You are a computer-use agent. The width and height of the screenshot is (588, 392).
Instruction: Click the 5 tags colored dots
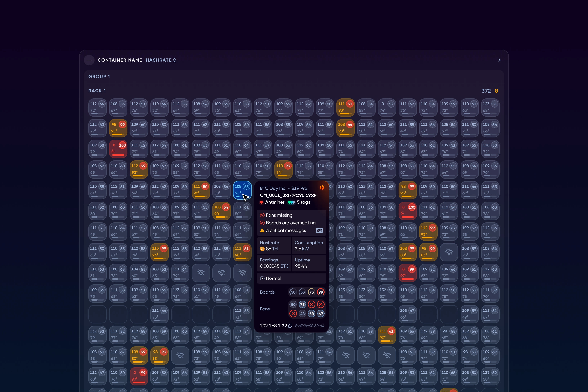tap(291, 202)
